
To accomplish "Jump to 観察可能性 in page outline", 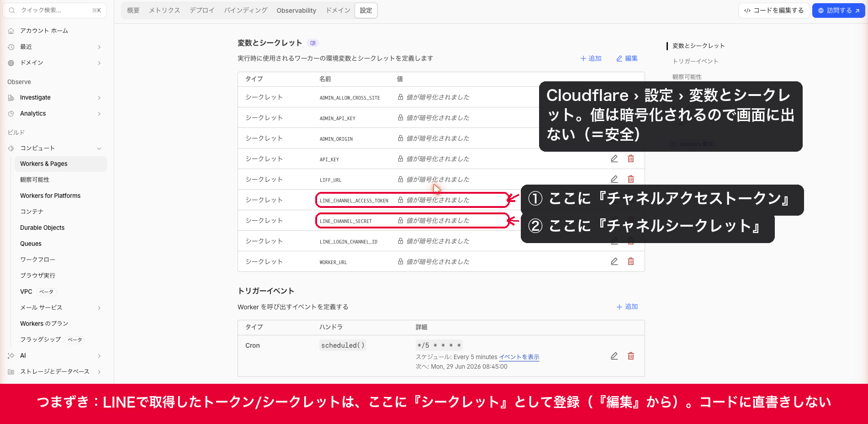I will pyautogui.click(x=687, y=77).
